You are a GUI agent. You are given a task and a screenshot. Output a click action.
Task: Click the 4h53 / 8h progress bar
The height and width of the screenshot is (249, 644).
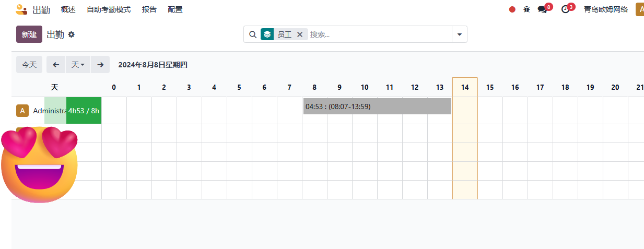(84, 111)
